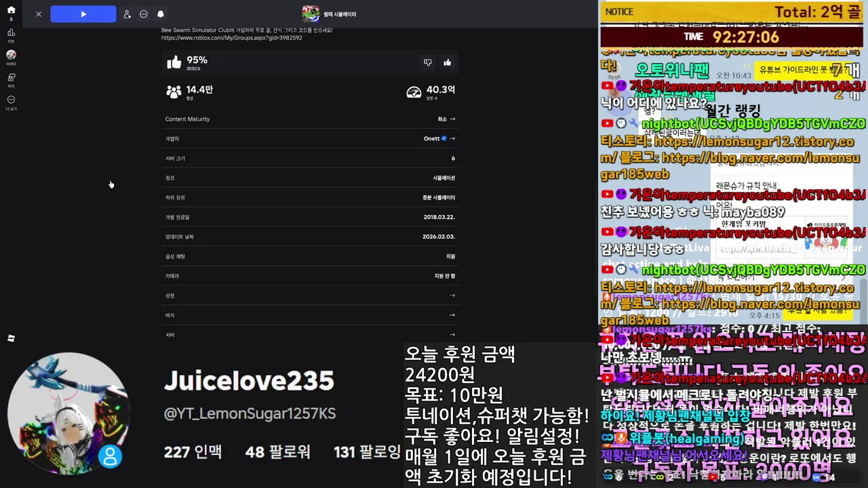Viewport: 868px width, 488px height.
Task: Open developer Onett's profile arrow
Action: (x=452, y=139)
